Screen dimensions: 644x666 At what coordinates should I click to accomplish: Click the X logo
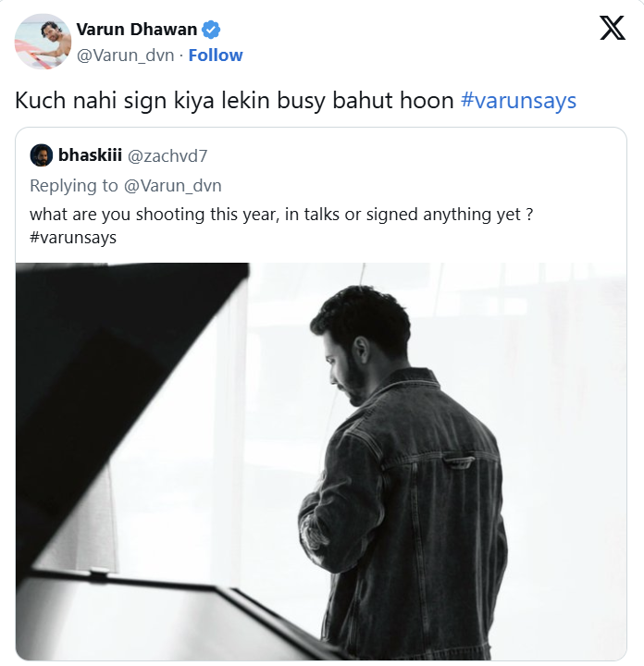[x=612, y=29]
